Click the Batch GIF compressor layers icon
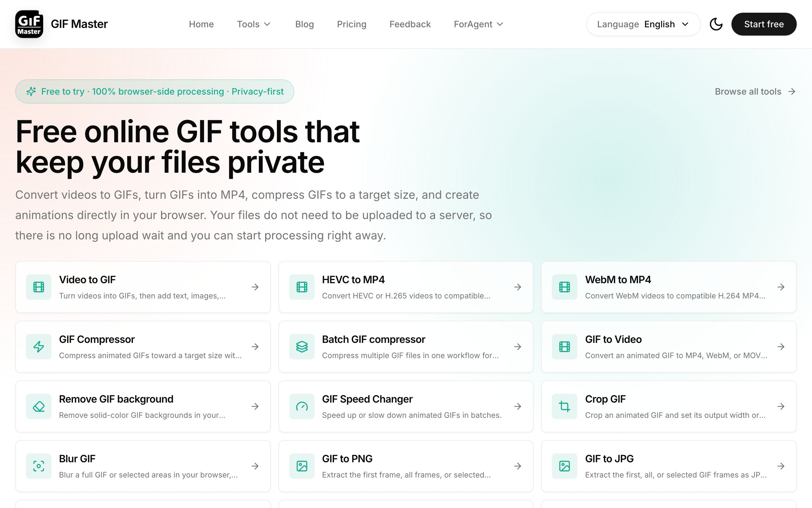Screen dimensions: 812x508 coord(302,347)
